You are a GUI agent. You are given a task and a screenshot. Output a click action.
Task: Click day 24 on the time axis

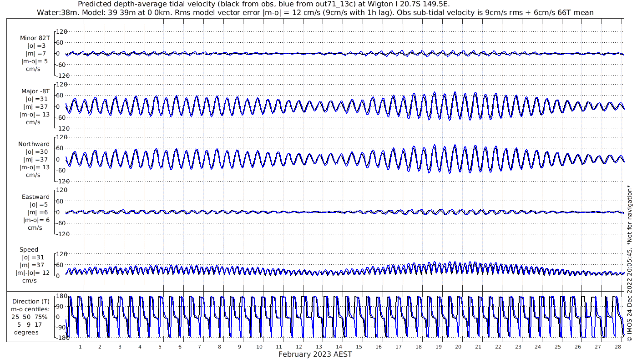(x=538, y=347)
